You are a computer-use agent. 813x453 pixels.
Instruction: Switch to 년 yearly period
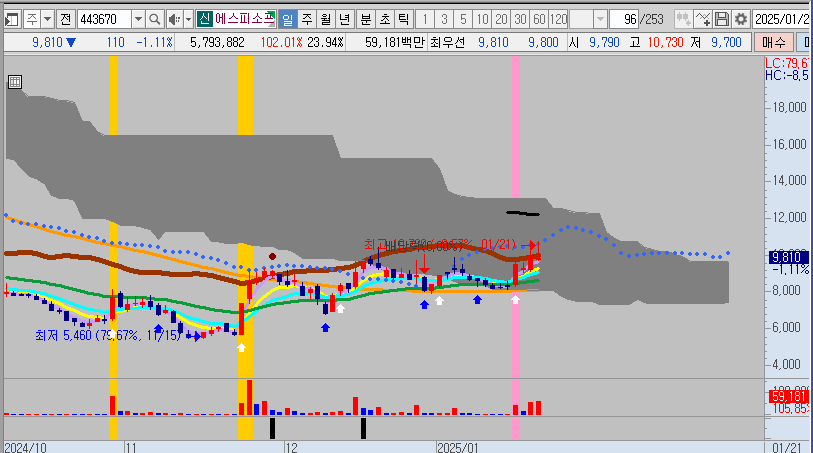344,20
